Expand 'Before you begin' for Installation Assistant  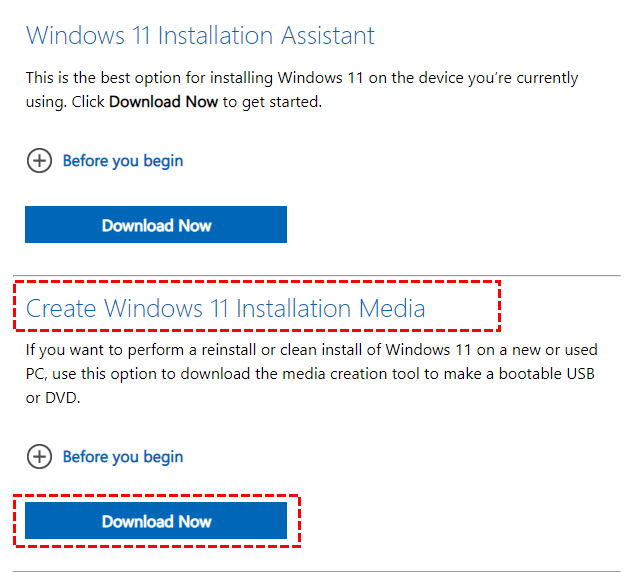tap(122, 161)
